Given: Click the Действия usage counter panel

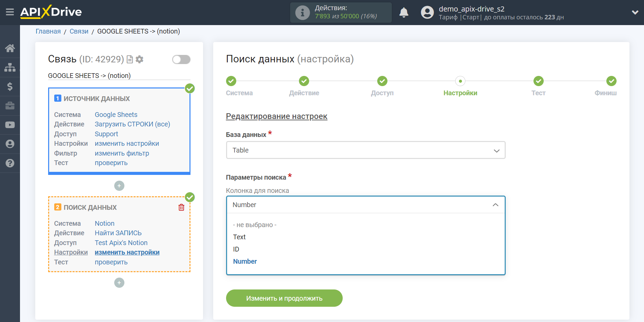Looking at the screenshot, I should click(x=341, y=13).
